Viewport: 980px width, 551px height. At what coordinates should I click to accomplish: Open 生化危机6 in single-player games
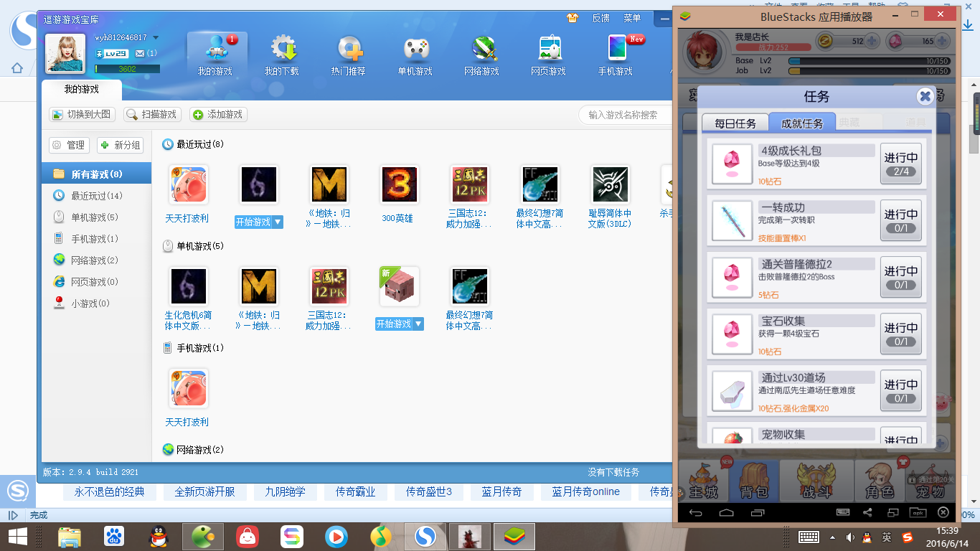click(x=188, y=286)
